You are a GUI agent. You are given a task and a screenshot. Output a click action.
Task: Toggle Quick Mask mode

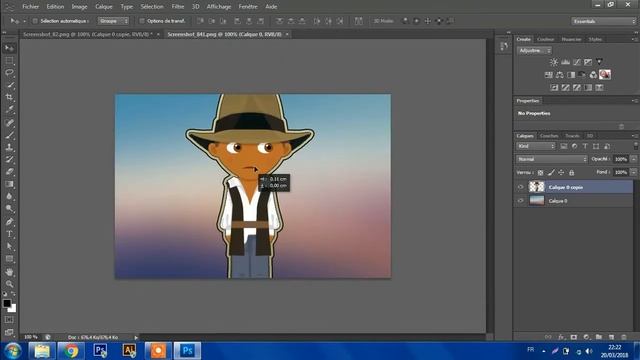tap(9, 320)
